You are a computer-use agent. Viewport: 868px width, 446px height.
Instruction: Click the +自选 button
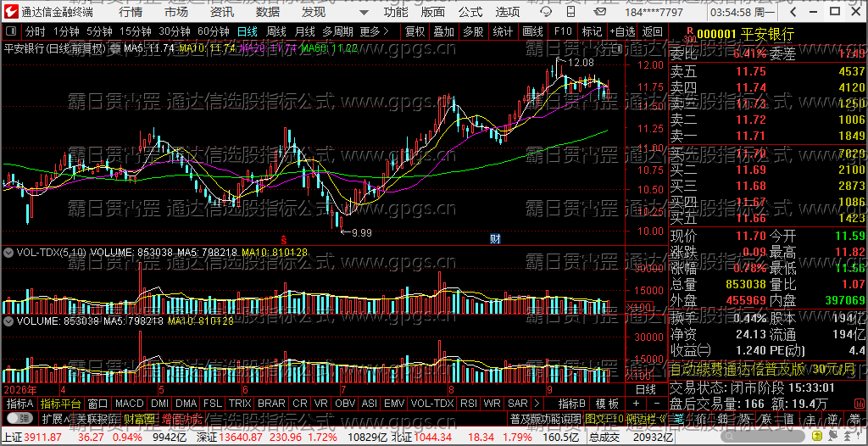point(622,31)
